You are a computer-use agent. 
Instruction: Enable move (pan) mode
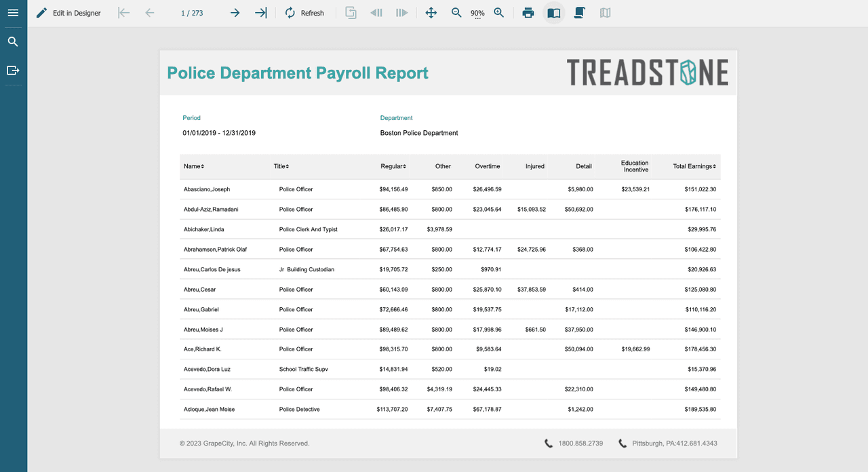coord(431,13)
